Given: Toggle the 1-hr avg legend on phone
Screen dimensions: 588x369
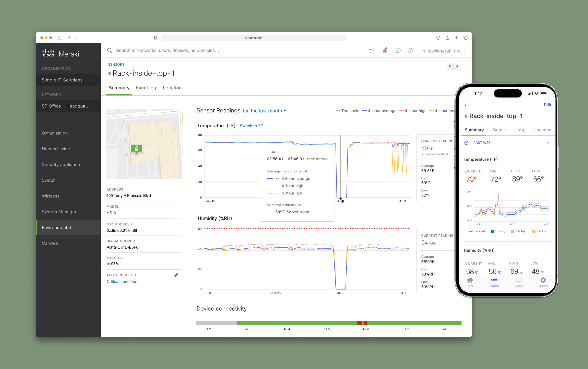Looking at the screenshot, I should (498, 231).
